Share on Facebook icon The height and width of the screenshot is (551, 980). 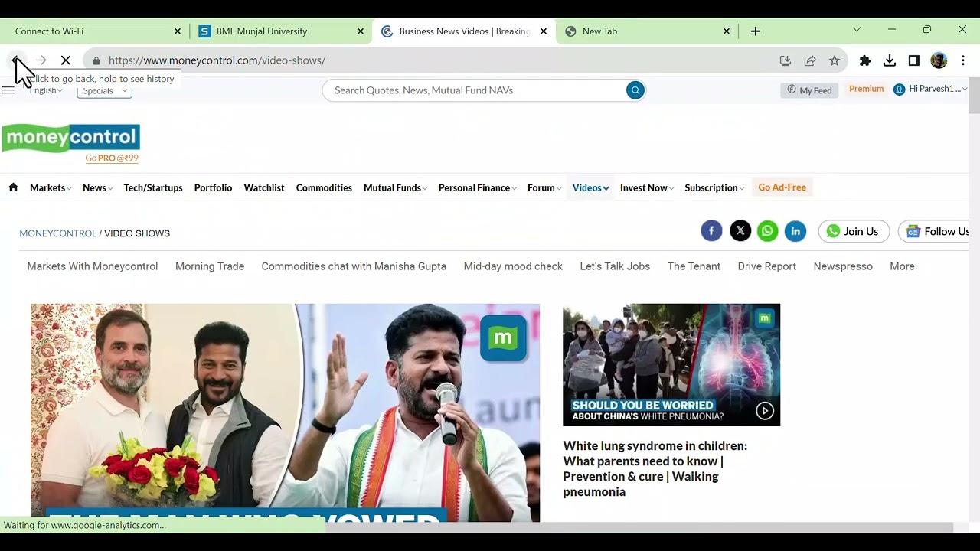coord(711,231)
